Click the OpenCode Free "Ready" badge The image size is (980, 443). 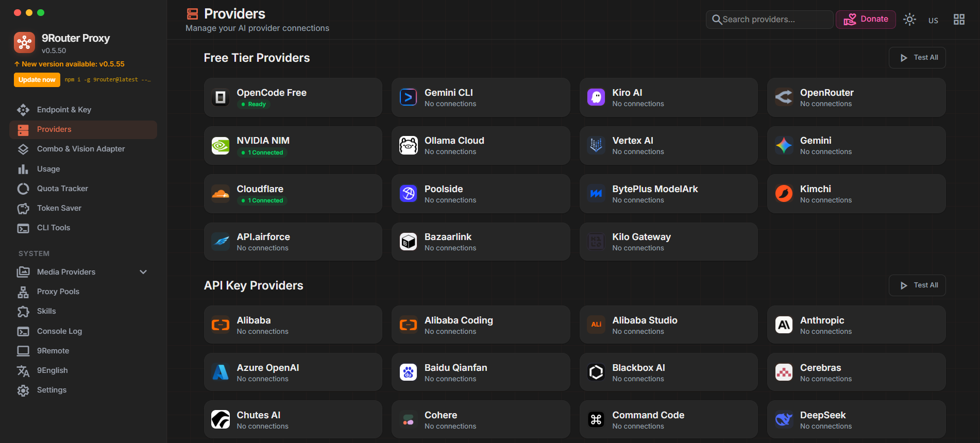pos(254,104)
